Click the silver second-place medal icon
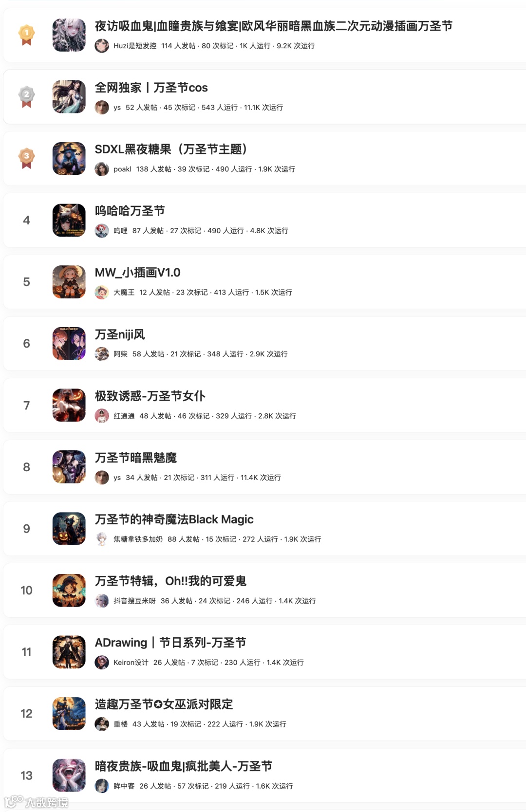 click(26, 97)
